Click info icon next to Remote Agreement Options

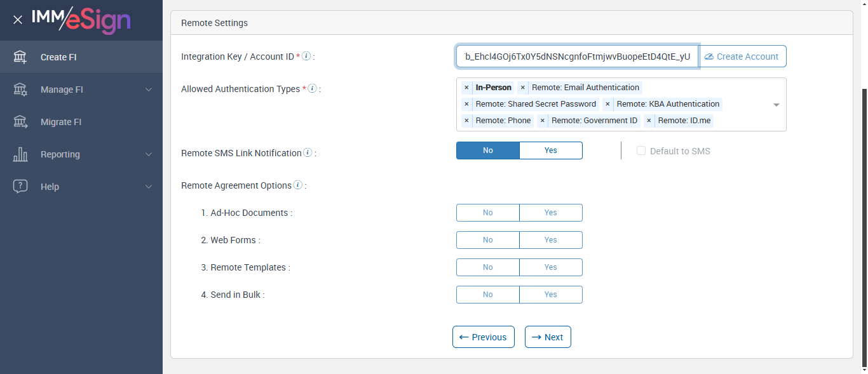pyautogui.click(x=297, y=185)
